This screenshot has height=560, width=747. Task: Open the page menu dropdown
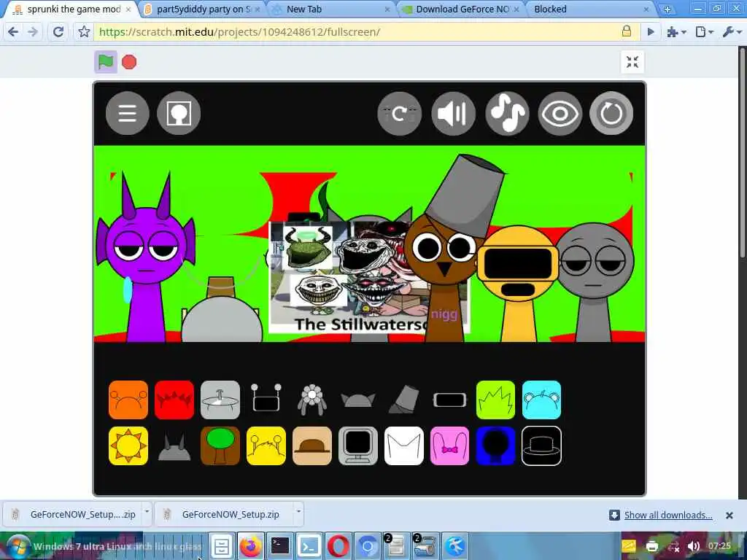coord(704,32)
